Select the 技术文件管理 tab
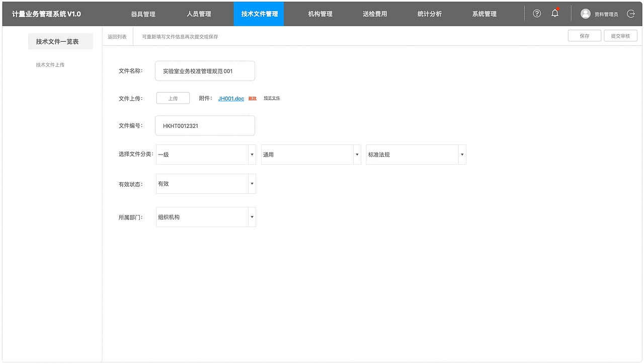This screenshot has width=644, height=364. click(x=259, y=14)
